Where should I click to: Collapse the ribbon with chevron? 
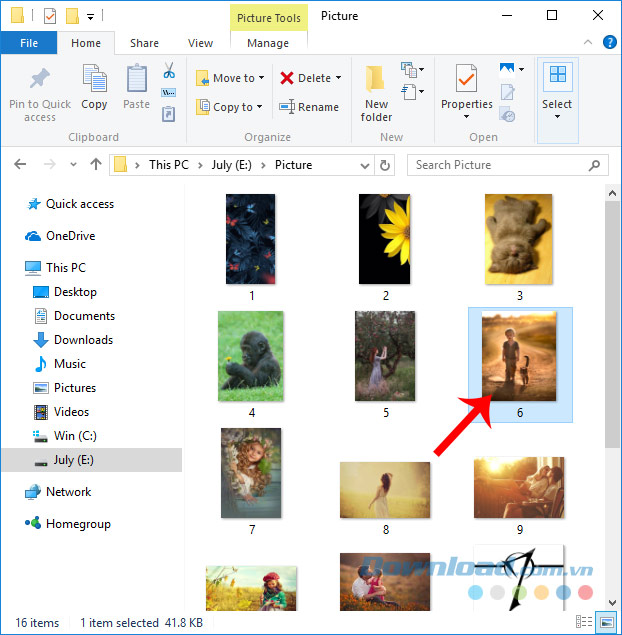588,42
